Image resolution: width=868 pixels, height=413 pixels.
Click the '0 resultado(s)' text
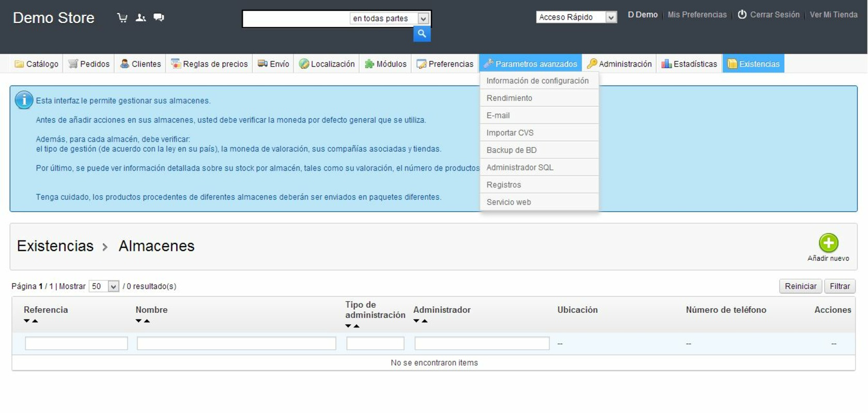(x=151, y=286)
